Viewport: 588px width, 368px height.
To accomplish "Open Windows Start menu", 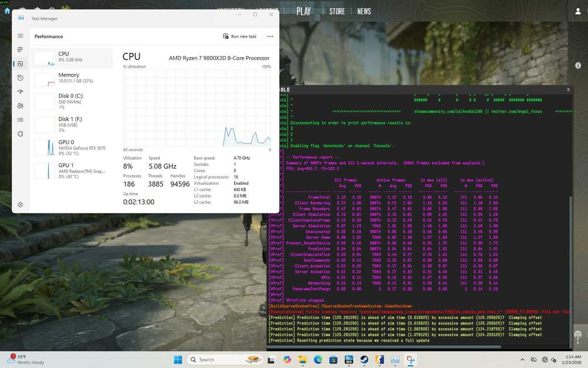I will pyautogui.click(x=178, y=360).
